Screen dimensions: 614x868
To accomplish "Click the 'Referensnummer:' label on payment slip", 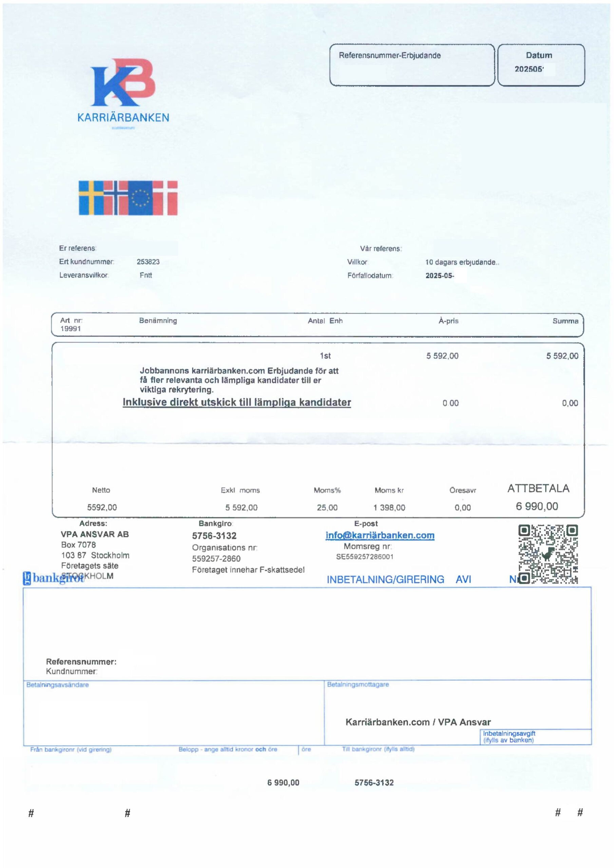I will [81, 662].
